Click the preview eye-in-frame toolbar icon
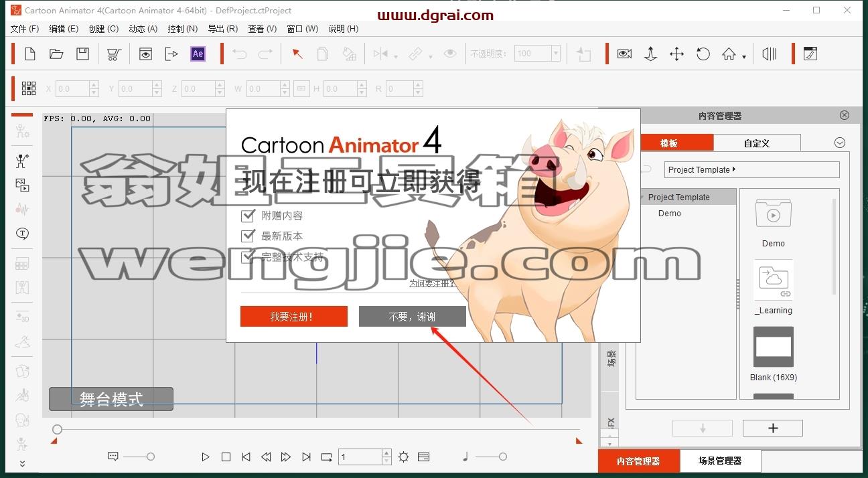This screenshot has width=868, height=478. [145, 54]
